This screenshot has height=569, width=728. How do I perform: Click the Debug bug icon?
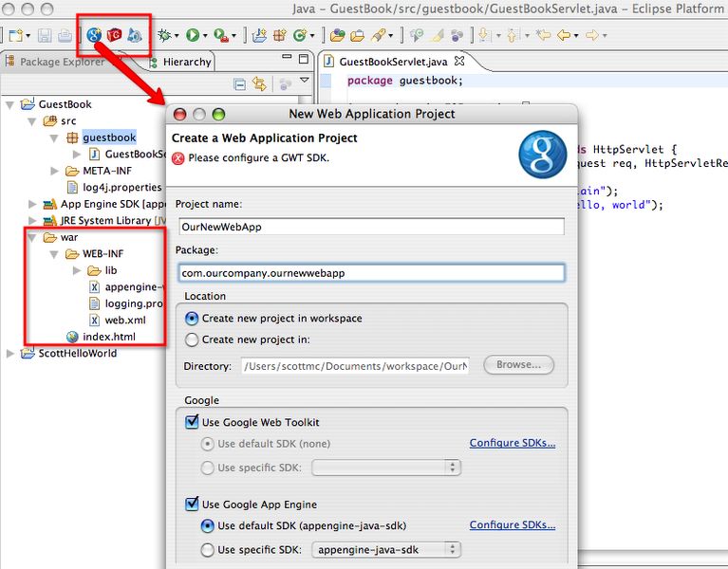coord(164,35)
